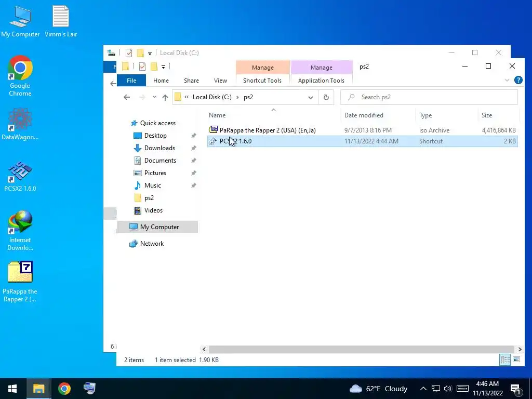Viewport: 532px width, 399px height.
Task: Launch Google Chrome from desktop shortcut
Action: coord(20,76)
